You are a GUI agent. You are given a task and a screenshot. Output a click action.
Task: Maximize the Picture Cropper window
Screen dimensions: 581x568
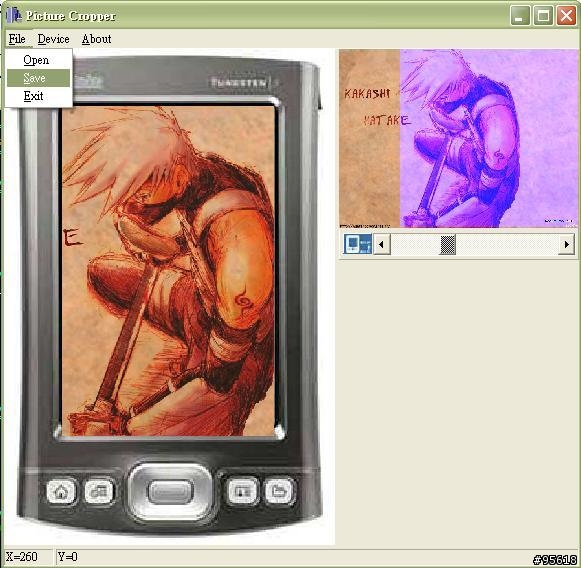543,16
